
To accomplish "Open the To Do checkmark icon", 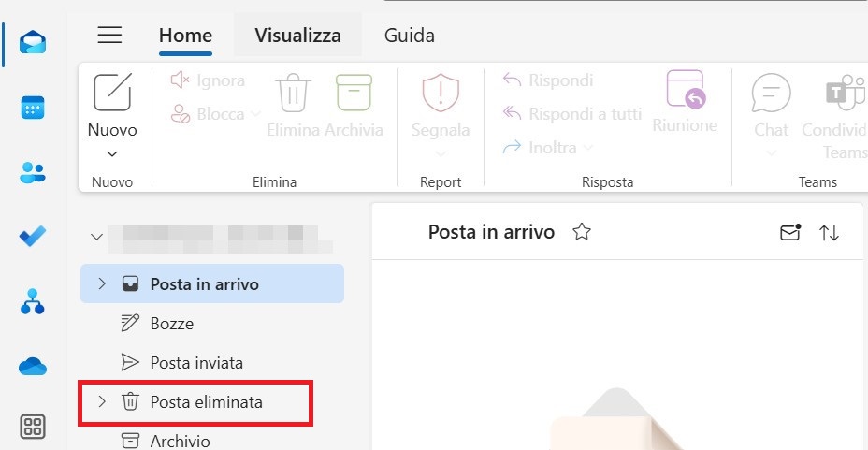I will point(33,237).
